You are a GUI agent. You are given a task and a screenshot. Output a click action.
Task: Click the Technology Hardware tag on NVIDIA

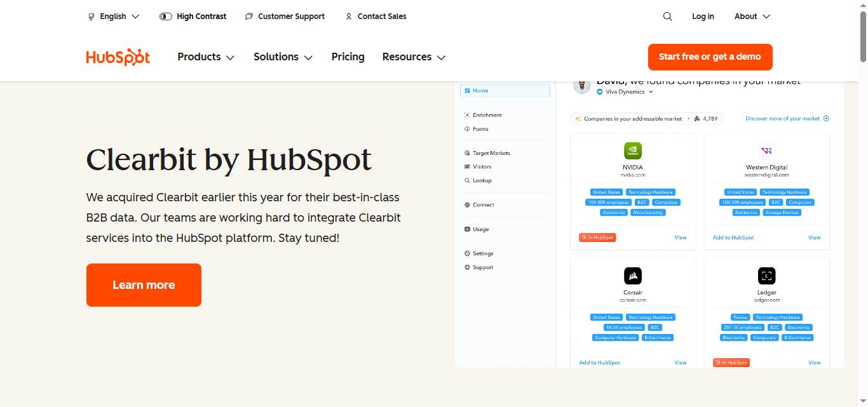[650, 192]
